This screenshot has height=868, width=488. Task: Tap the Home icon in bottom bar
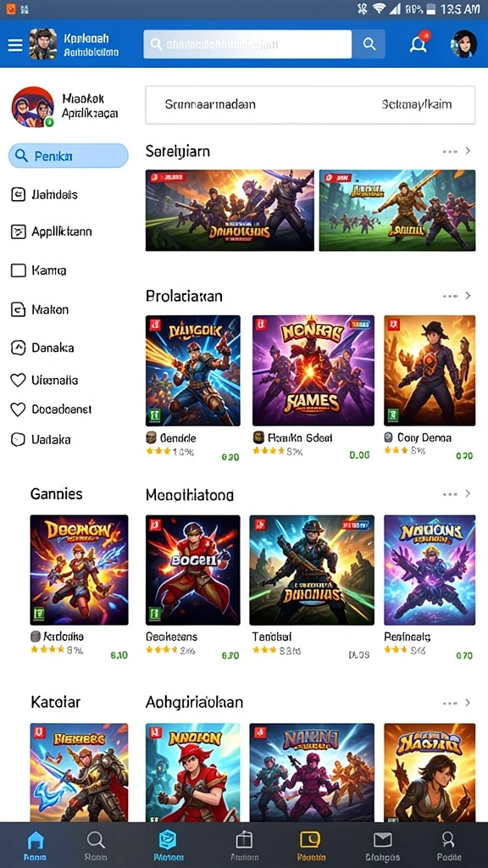(36, 845)
